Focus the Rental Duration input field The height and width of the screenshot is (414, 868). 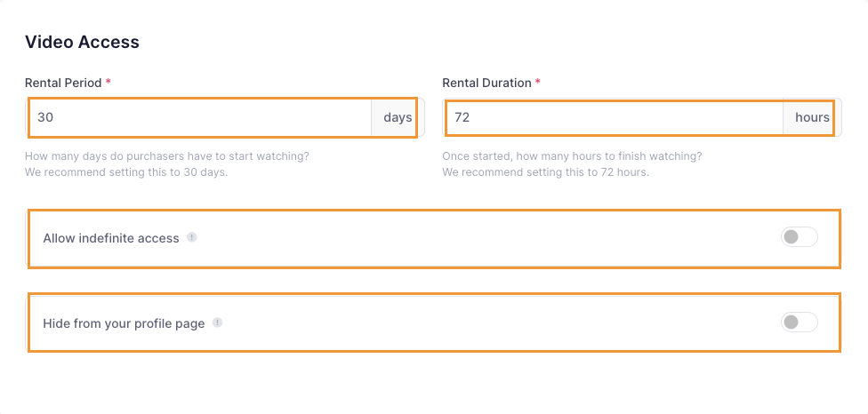click(x=614, y=117)
